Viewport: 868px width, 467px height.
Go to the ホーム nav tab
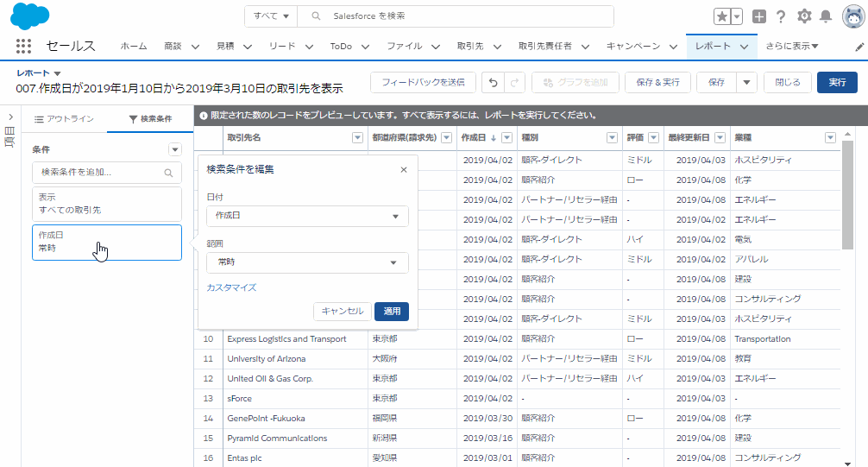click(x=134, y=47)
